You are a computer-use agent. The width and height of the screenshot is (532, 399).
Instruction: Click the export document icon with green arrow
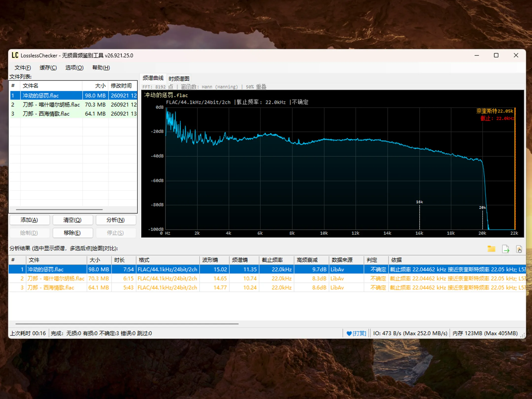tap(506, 249)
